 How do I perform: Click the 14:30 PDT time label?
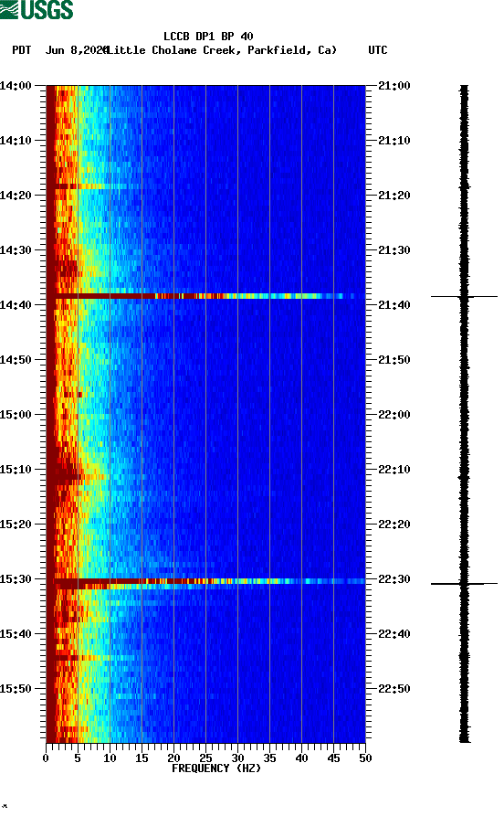click(x=16, y=249)
